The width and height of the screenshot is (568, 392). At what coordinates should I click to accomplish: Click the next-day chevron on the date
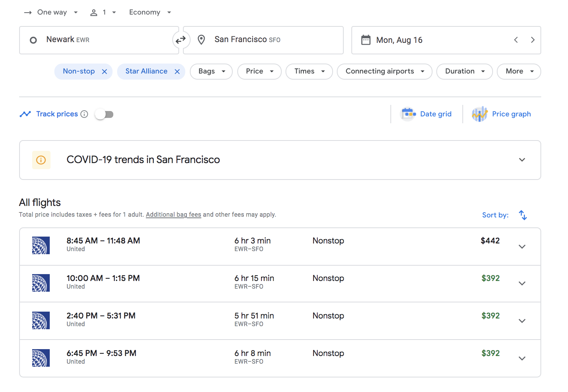[x=533, y=39]
